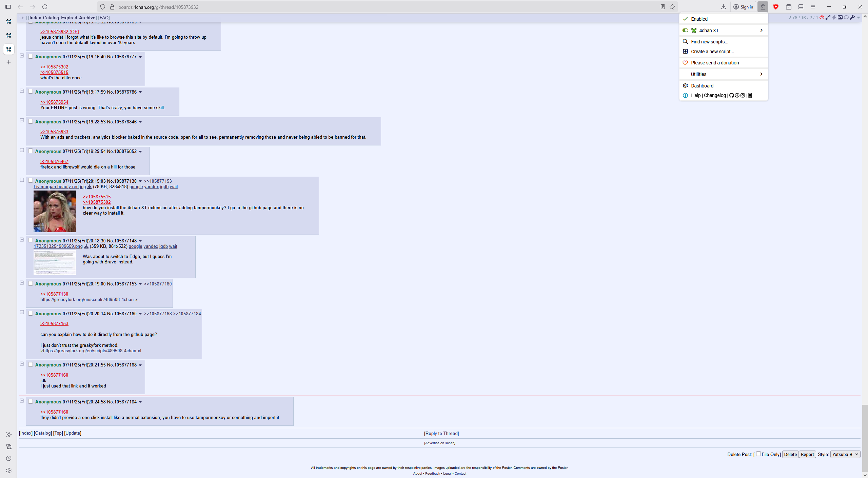Check the box for post No.105876777
868x478 pixels.
click(x=31, y=56)
